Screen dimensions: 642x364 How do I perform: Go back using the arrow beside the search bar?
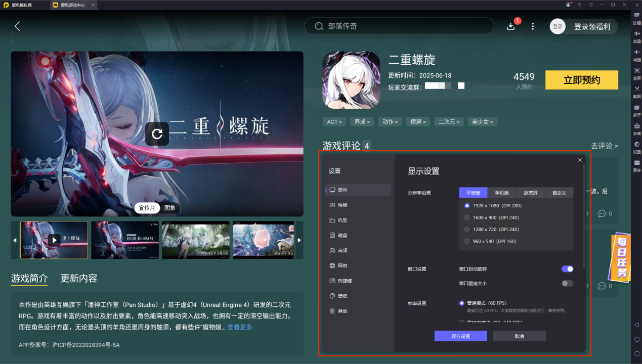(x=17, y=26)
